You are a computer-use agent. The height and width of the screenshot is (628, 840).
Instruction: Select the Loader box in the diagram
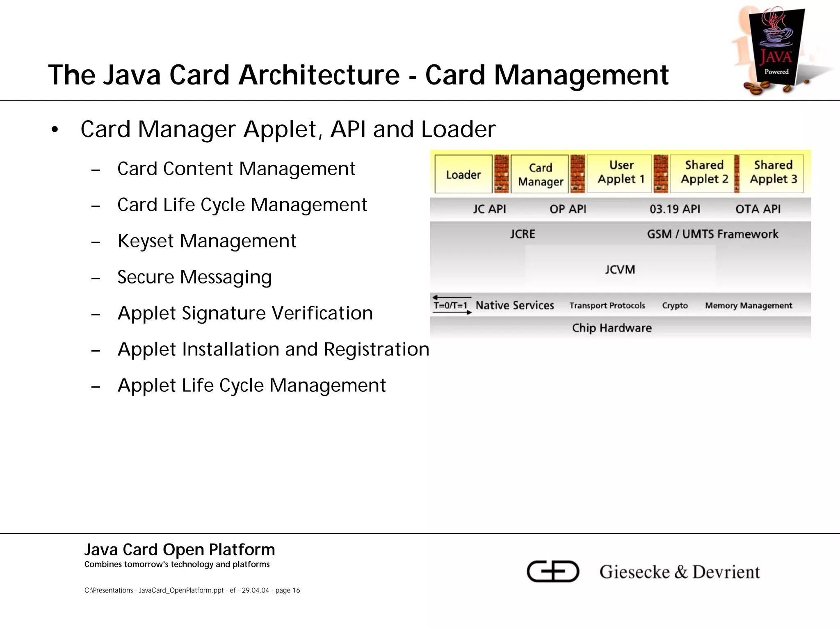point(463,174)
